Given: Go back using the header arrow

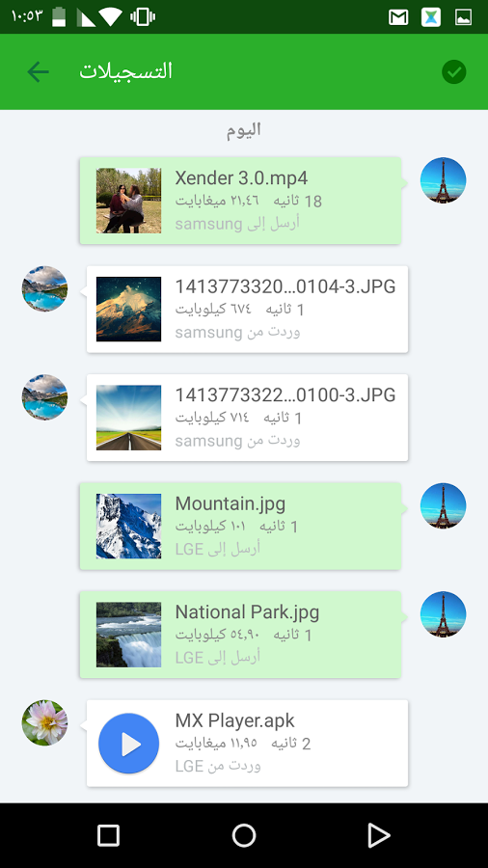Looking at the screenshot, I should click(x=39, y=72).
